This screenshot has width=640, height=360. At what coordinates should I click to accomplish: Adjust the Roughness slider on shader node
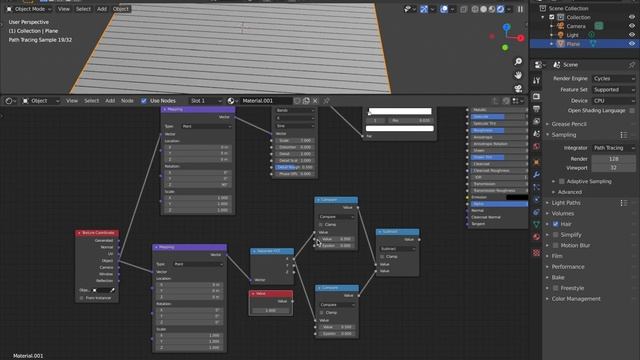498,131
